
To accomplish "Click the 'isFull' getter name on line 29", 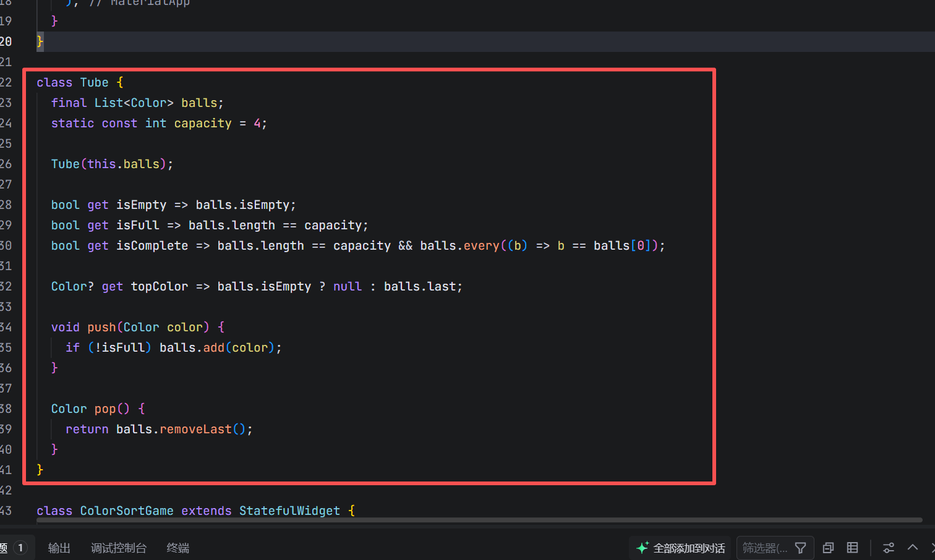I will [137, 225].
